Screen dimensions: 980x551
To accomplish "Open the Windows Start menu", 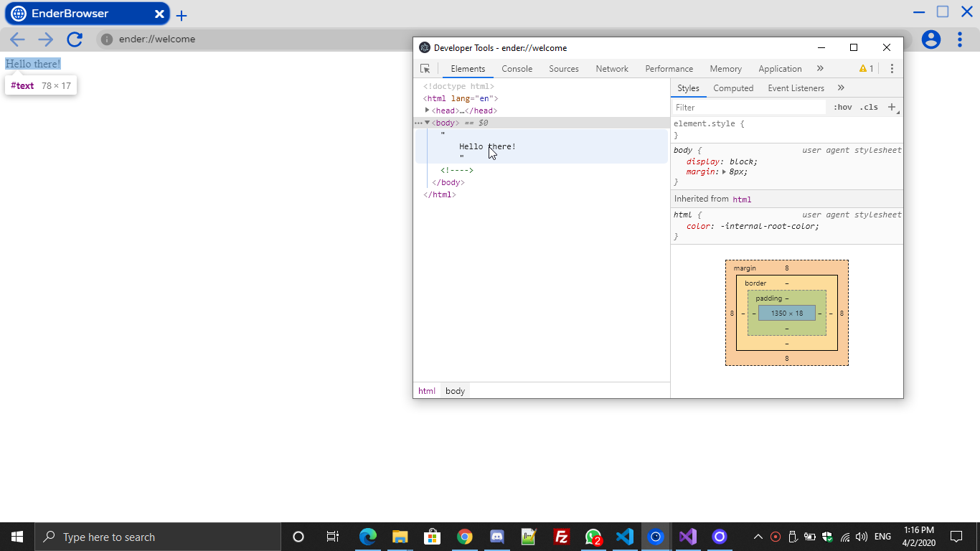I will pyautogui.click(x=17, y=537).
